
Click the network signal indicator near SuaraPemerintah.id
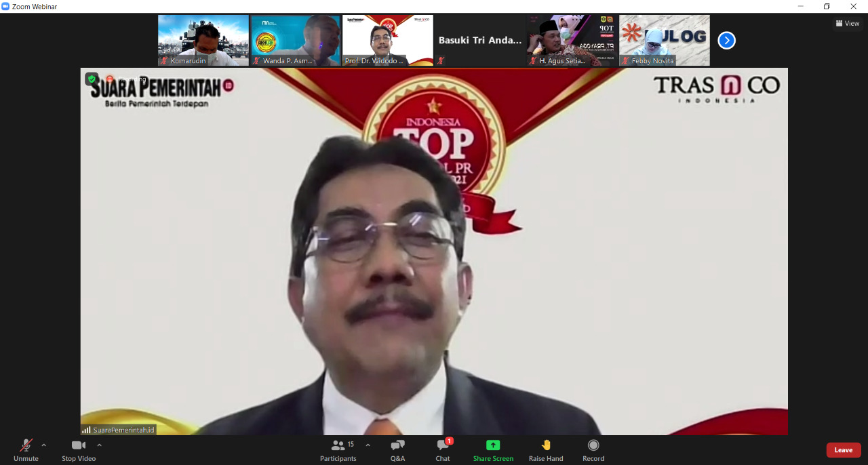coord(85,429)
